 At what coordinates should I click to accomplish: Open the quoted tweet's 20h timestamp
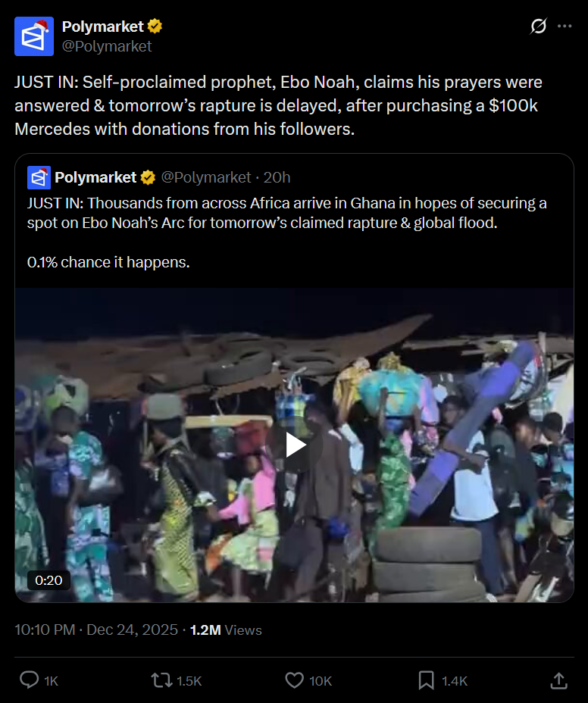277,177
